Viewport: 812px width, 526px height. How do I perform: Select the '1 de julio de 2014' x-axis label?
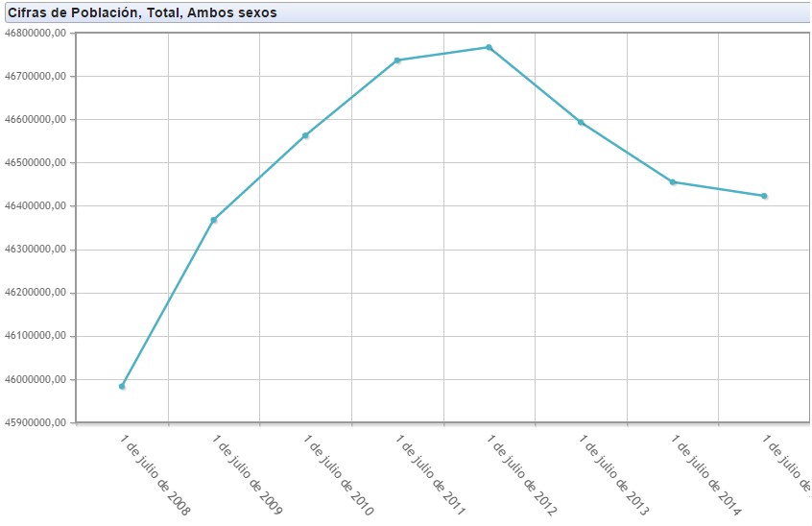click(x=706, y=476)
